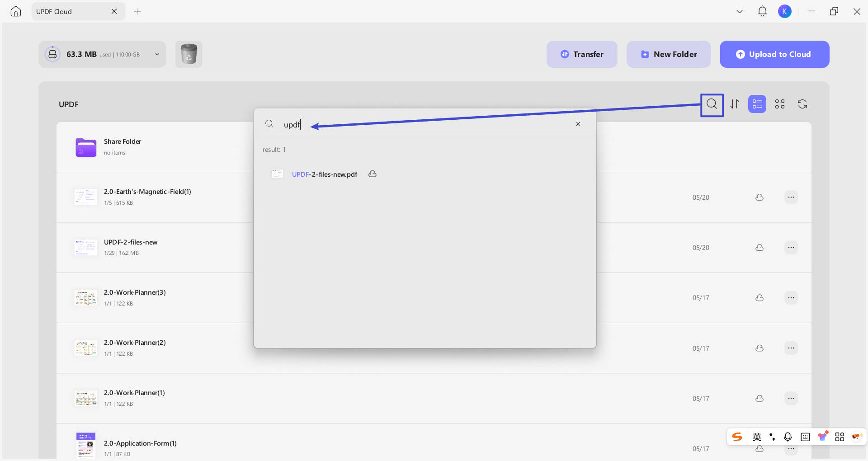
Task: Click the storage usage ring indicator
Action: 52,54
